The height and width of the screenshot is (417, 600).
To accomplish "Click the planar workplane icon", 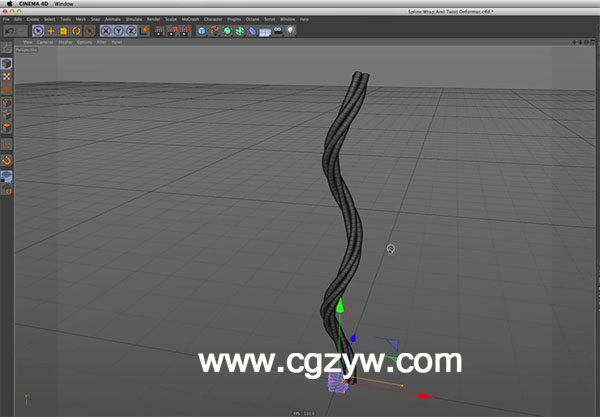I will coord(7,189).
